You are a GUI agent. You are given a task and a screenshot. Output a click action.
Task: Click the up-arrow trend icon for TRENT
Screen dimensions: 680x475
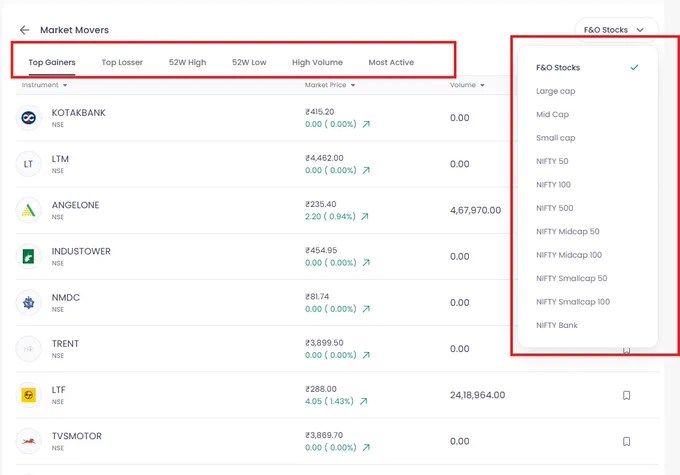point(366,355)
